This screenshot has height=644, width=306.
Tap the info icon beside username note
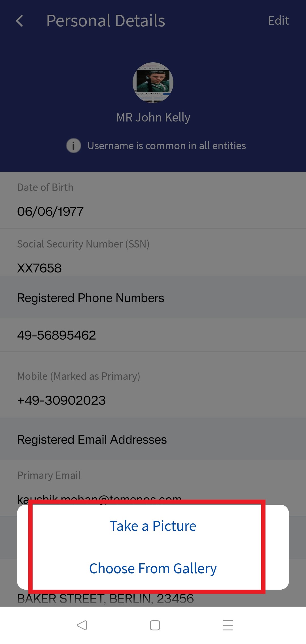coord(74,146)
